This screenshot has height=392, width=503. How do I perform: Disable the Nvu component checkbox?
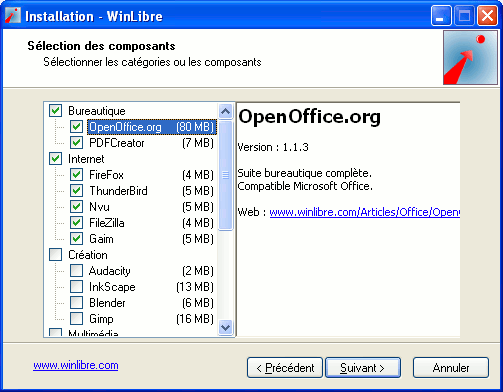click(x=76, y=207)
